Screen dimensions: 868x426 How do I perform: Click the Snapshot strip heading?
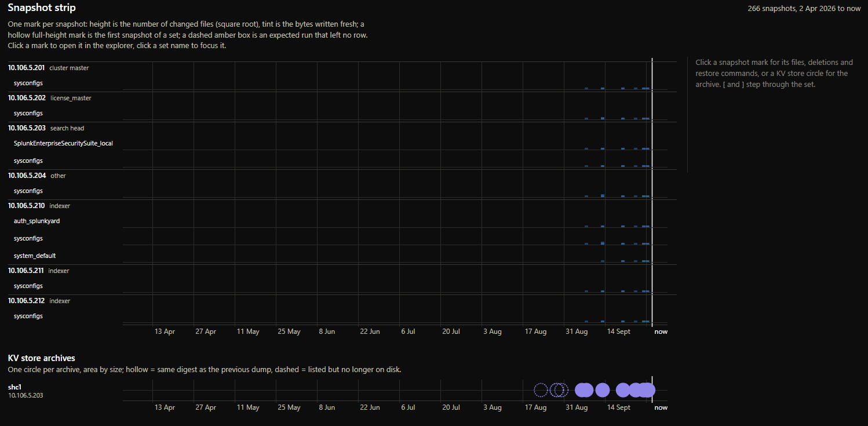[x=42, y=8]
